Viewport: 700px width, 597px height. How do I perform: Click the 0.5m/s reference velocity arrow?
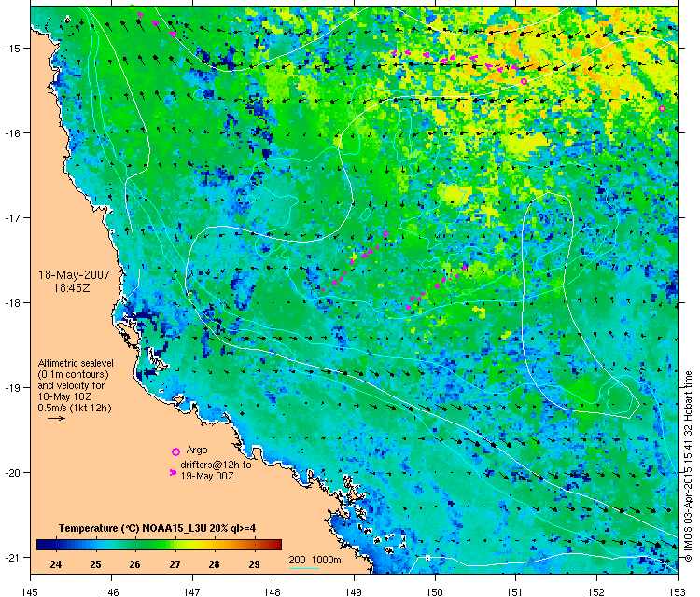57,419
